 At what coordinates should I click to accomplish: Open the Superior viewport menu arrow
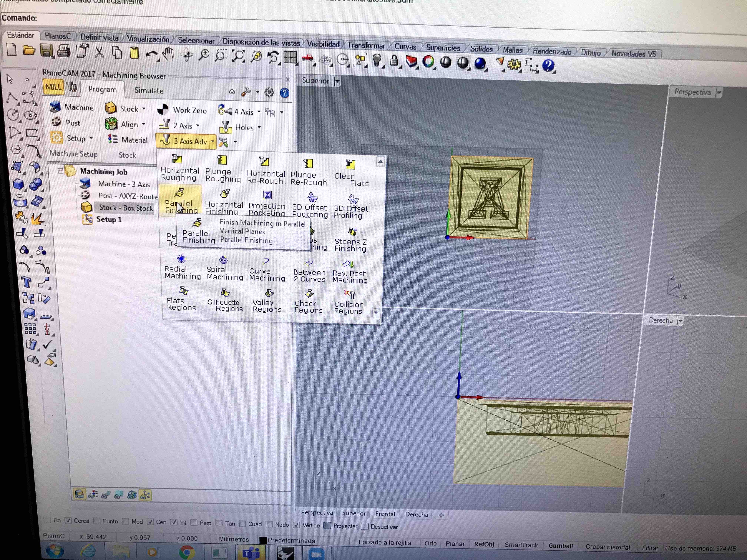[337, 81]
